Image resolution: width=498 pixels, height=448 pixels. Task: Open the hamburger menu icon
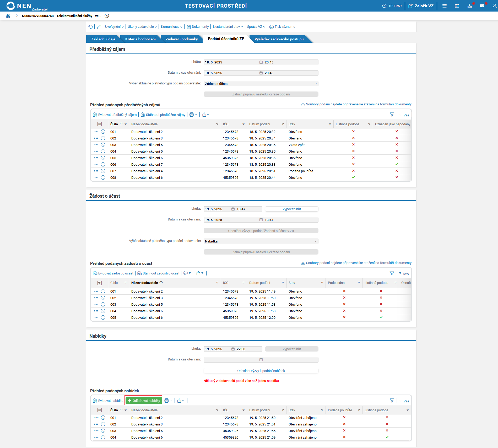click(x=445, y=6)
